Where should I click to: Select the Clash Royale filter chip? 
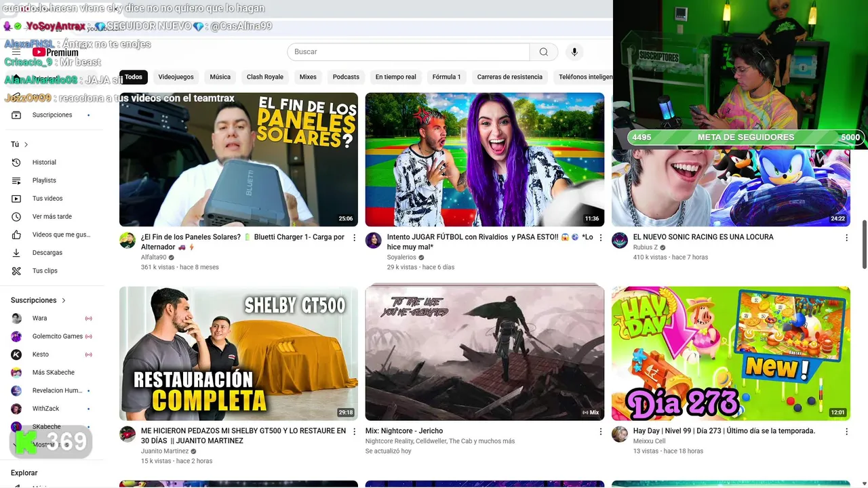click(265, 77)
